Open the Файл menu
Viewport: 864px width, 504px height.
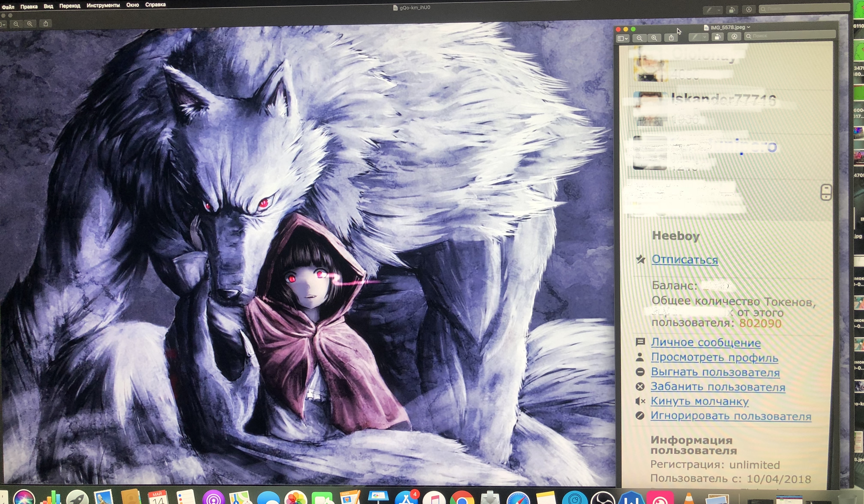pos(8,7)
